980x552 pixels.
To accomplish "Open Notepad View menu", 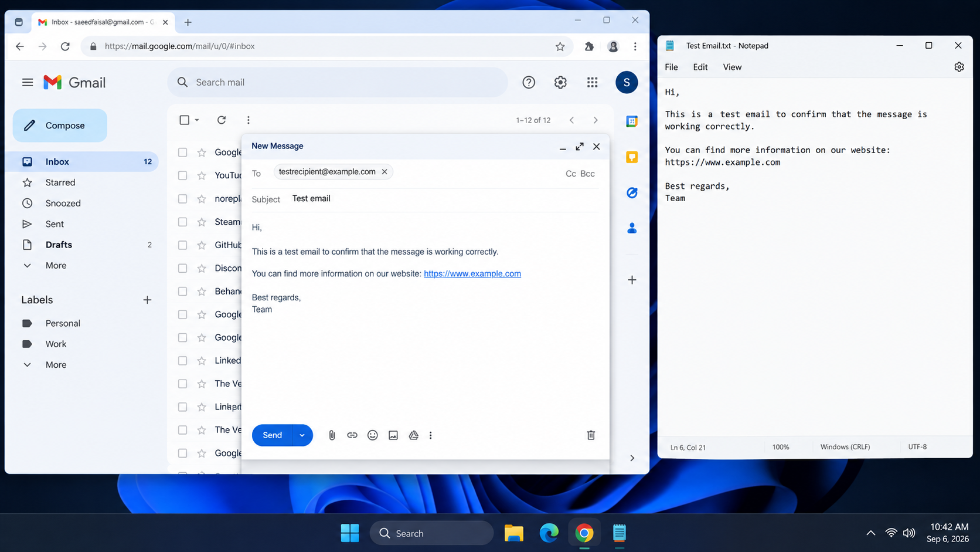I will [x=732, y=67].
